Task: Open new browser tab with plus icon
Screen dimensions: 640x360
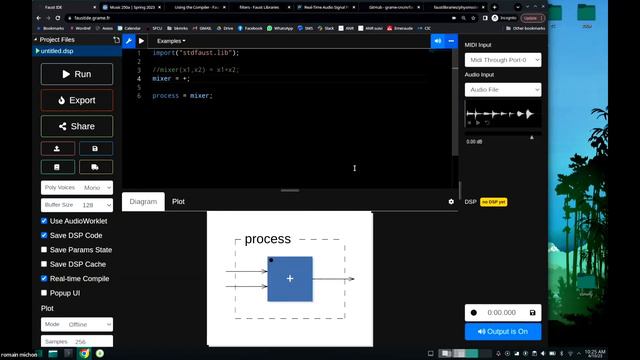Action: pyautogui.click(x=494, y=7)
